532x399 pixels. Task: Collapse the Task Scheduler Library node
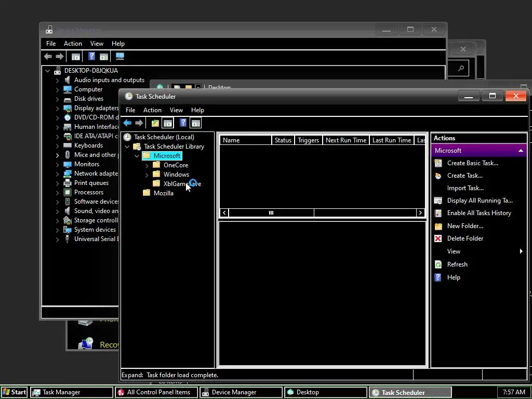tap(127, 147)
